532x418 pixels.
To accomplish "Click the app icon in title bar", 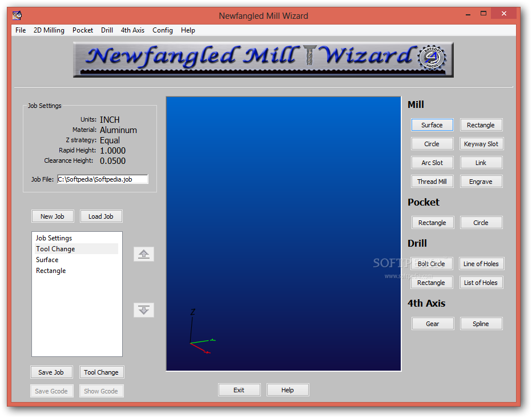I will (17, 15).
